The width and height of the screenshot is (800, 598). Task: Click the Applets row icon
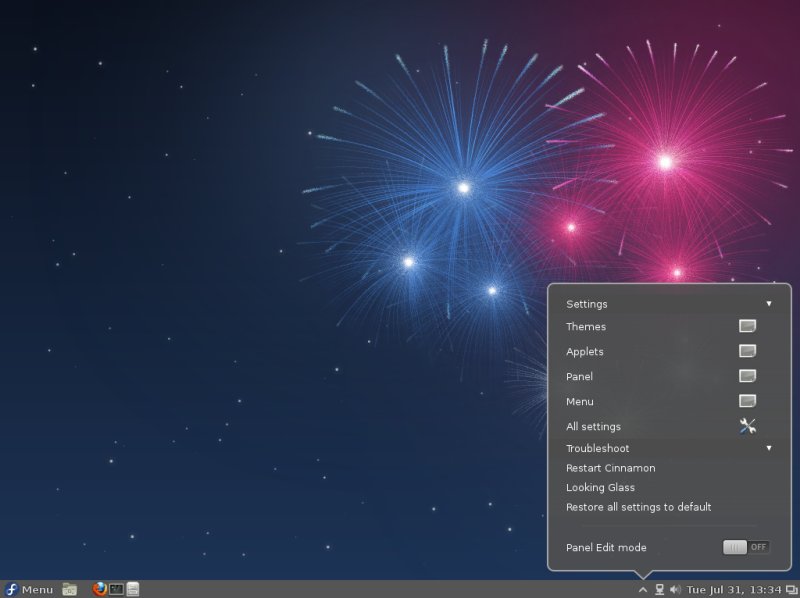(x=747, y=351)
